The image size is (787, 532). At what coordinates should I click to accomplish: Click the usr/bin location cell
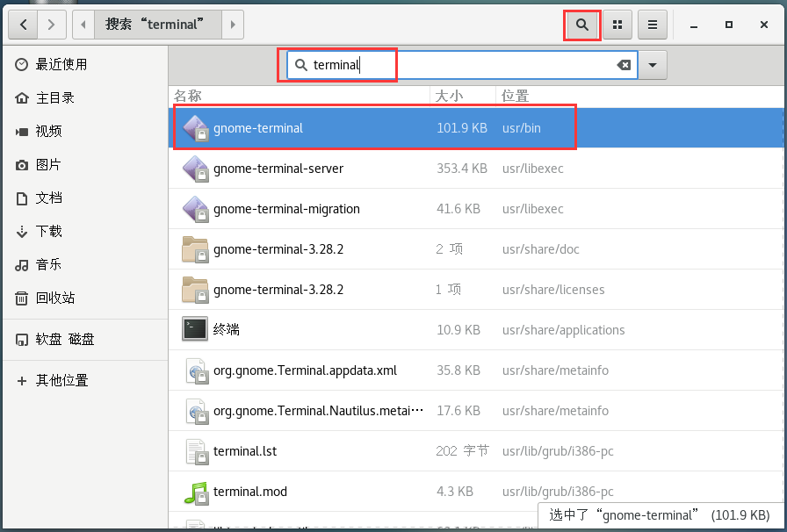coord(522,128)
